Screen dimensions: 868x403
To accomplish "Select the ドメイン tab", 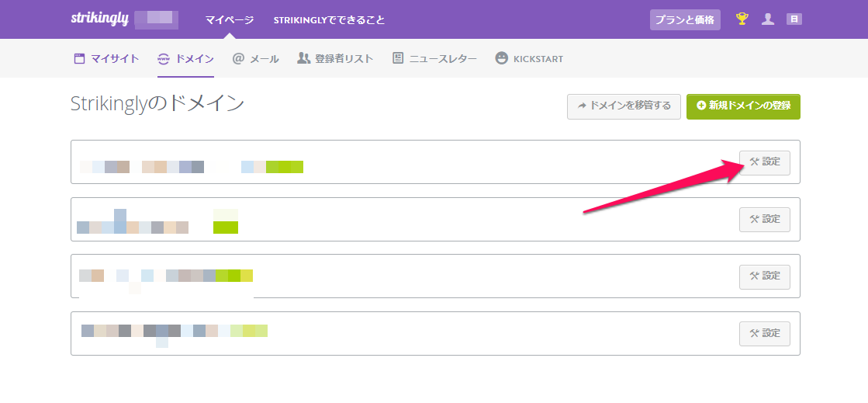I will tap(185, 58).
